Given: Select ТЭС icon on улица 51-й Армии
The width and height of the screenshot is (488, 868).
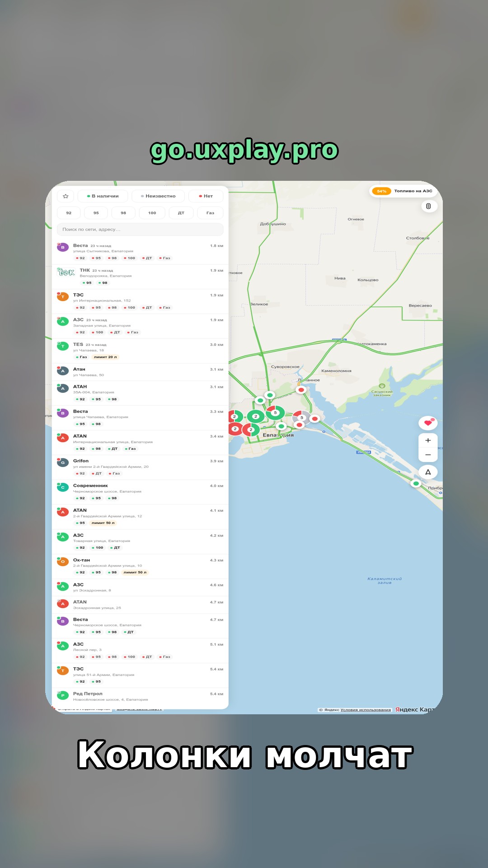Looking at the screenshot, I should [x=62, y=671].
